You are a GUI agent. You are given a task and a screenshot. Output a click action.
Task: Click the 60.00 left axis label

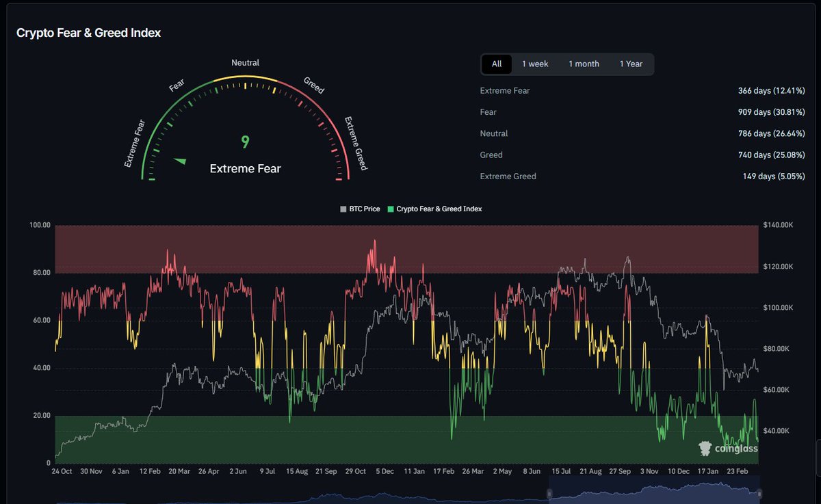(42, 320)
